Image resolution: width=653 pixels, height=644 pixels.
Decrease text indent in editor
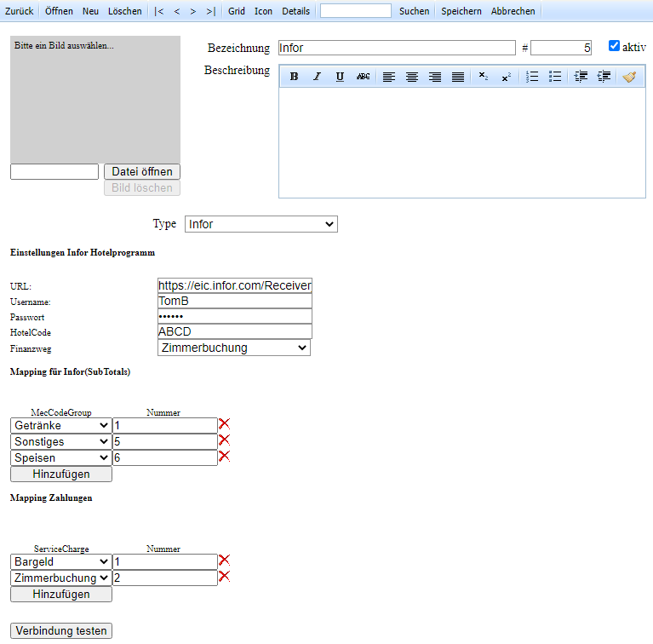604,77
